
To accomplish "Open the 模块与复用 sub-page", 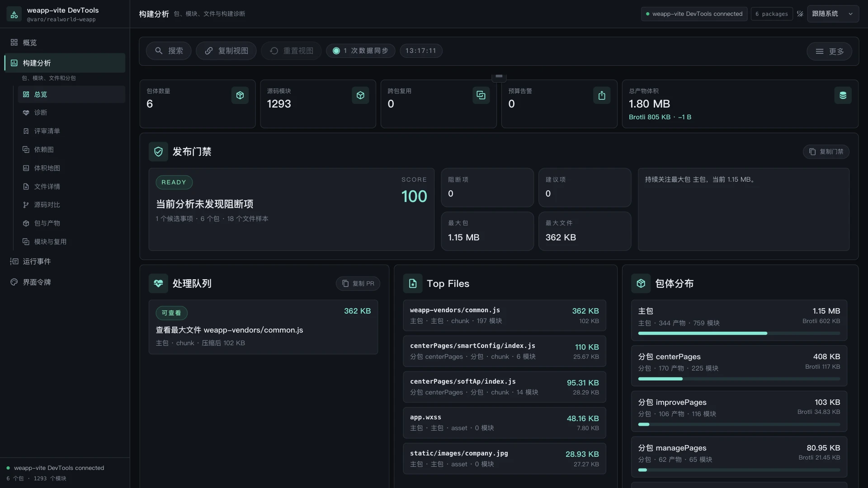I will [x=71, y=242].
